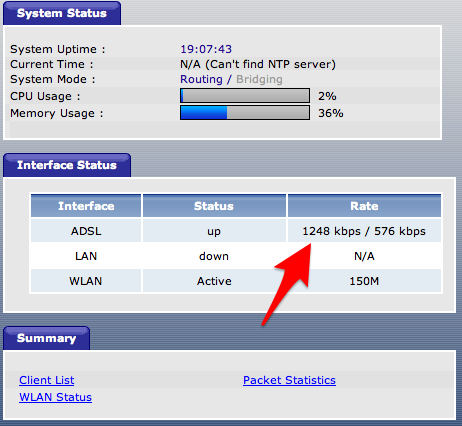Click the CPU Usage progress bar

pos(245,96)
